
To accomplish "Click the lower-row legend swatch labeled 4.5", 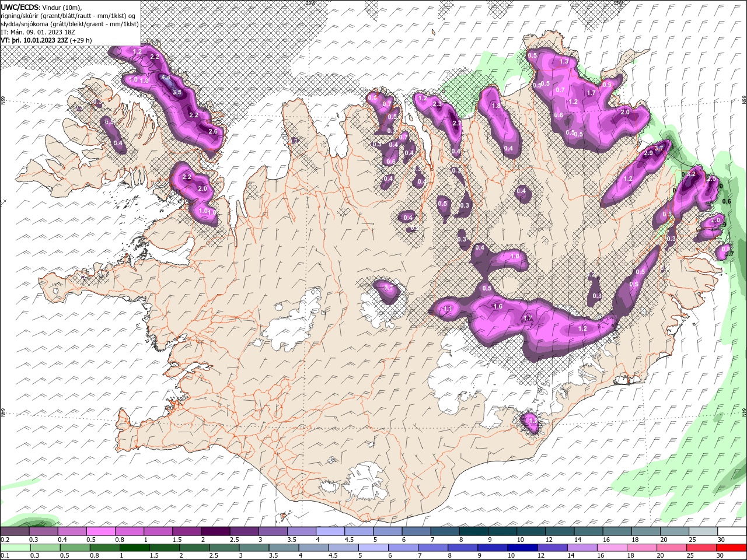I will 344,548.
